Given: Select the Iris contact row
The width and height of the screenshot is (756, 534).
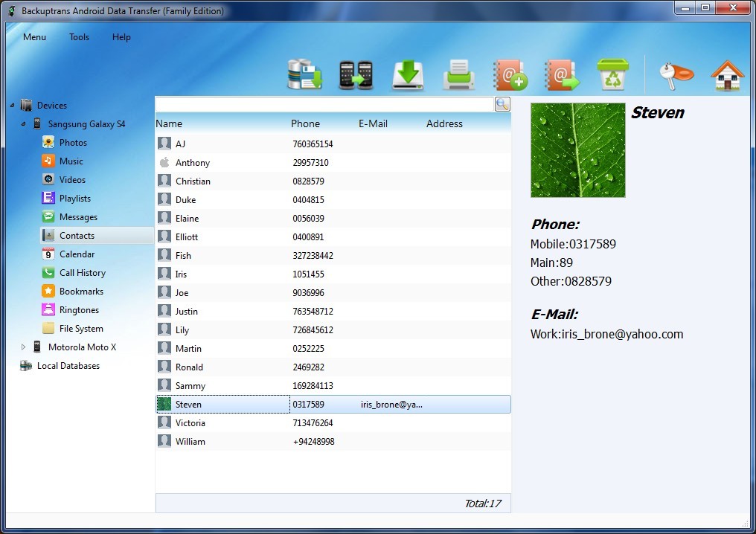Looking at the screenshot, I should [x=333, y=274].
